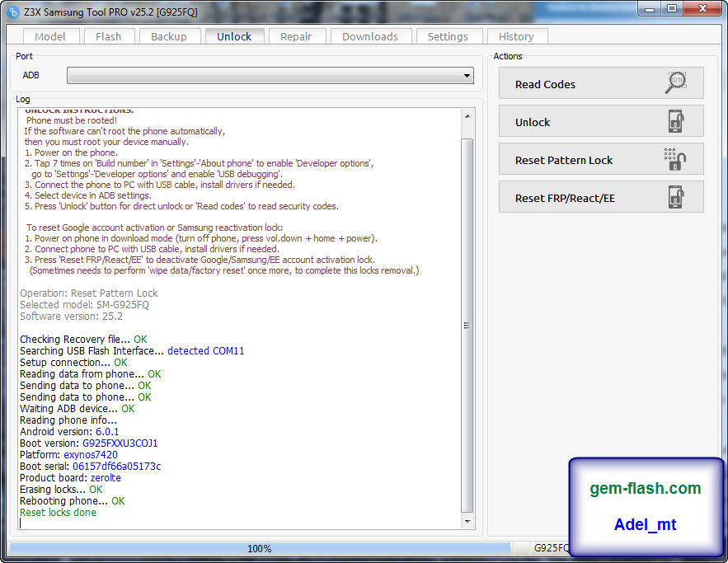
Task: Click the Unlock action label
Action: point(533,123)
